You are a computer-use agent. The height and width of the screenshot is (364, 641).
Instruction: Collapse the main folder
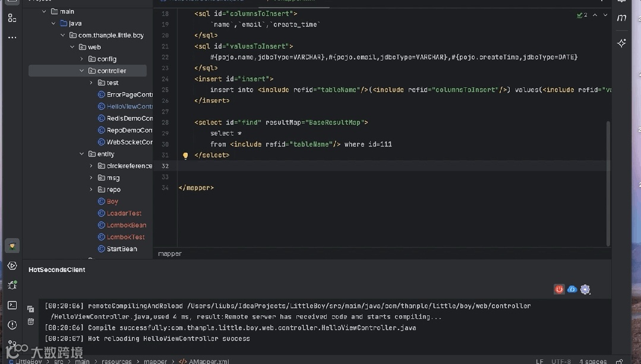tap(44, 11)
